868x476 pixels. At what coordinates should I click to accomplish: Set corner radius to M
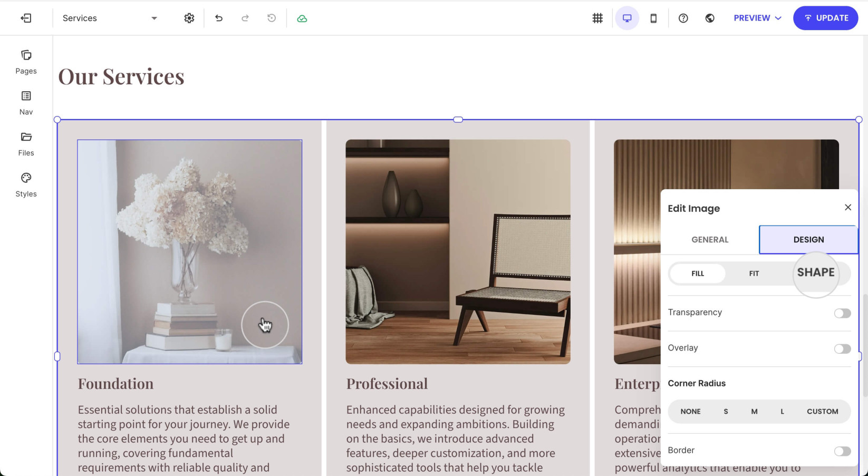(754, 411)
